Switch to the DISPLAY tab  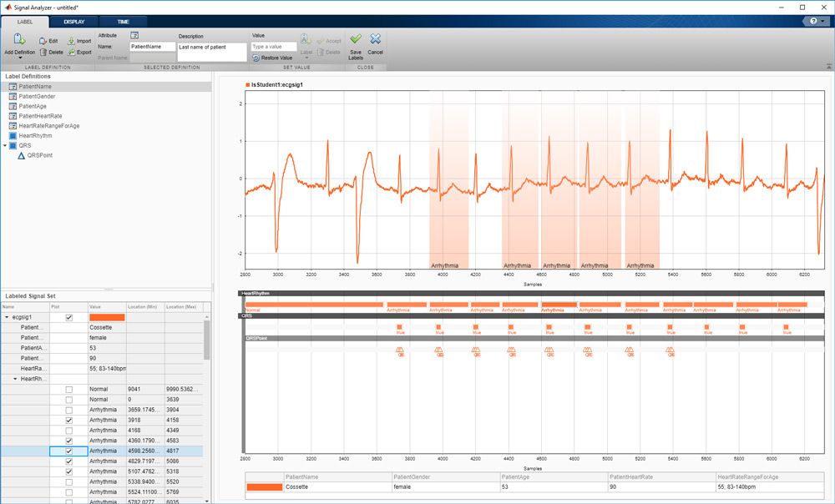pos(73,22)
